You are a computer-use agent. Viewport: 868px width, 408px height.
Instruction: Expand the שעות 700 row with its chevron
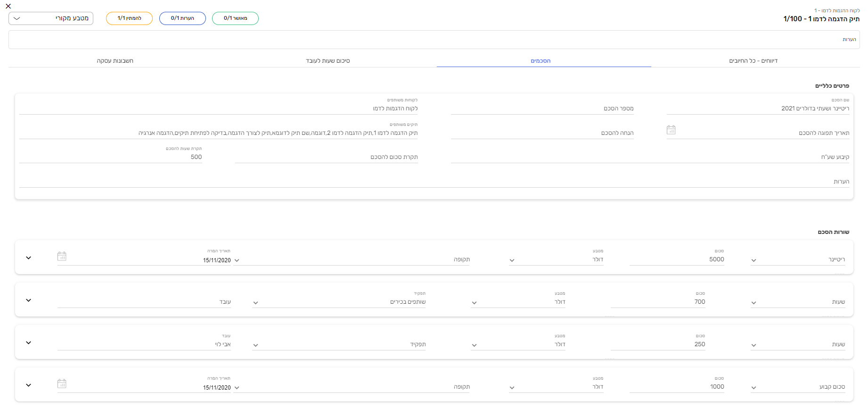[28, 300]
